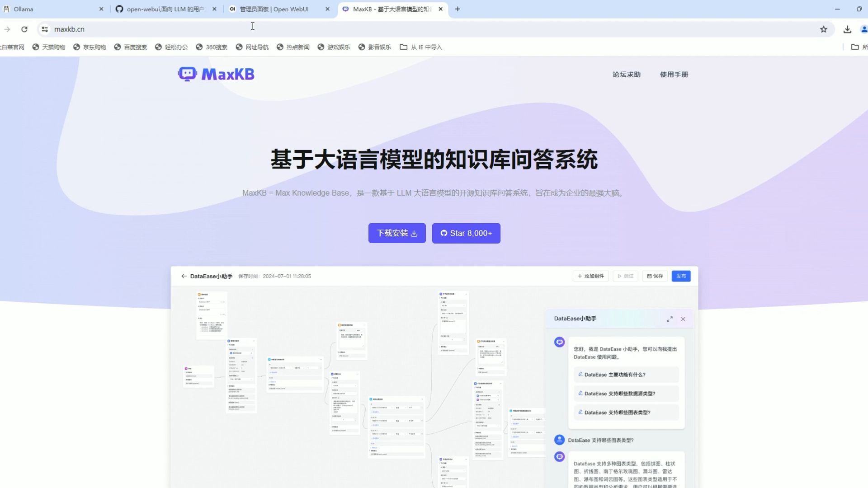The width and height of the screenshot is (868, 488).
Task: Open 游戏娱乐 bookmark
Action: point(334,47)
